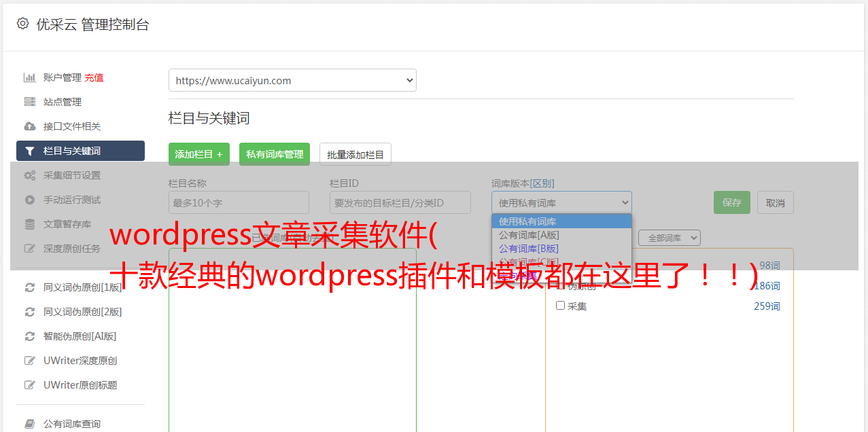
Task: Click the database icon for 文章暂存库
Action: pos(30,224)
